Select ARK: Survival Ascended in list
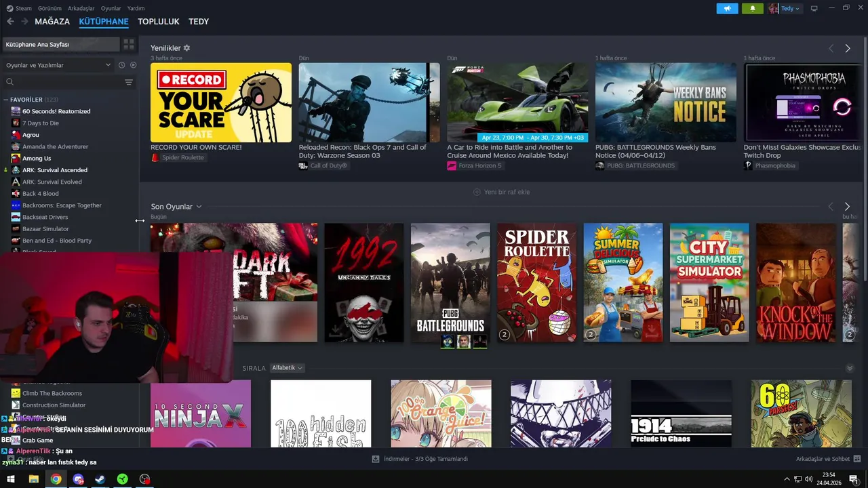This screenshot has width=868, height=488. (55, 170)
